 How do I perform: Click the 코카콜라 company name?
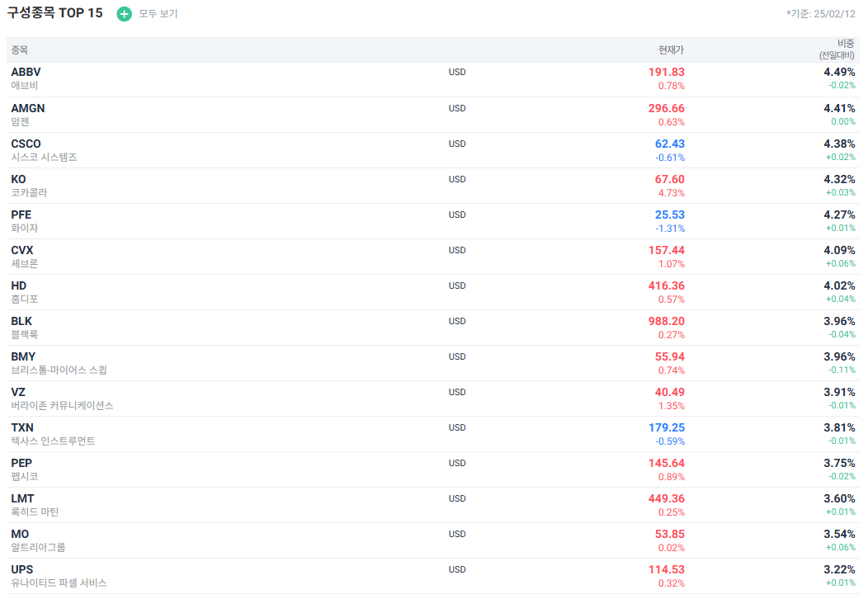pos(30,192)
